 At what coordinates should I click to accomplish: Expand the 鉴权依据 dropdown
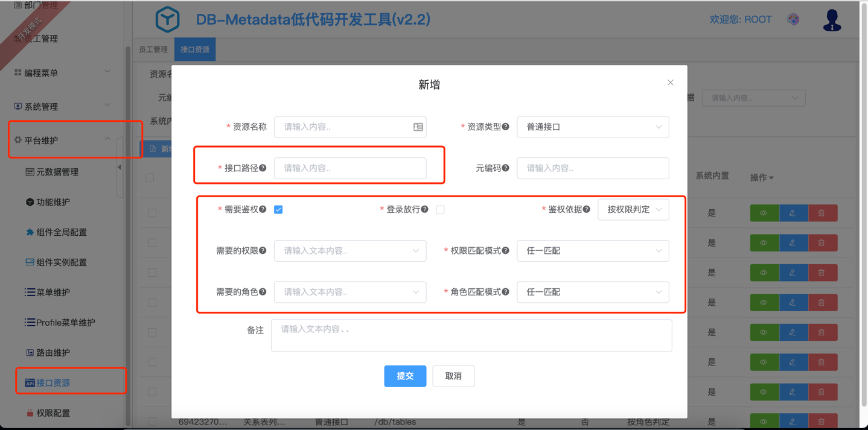coord(633,209)
